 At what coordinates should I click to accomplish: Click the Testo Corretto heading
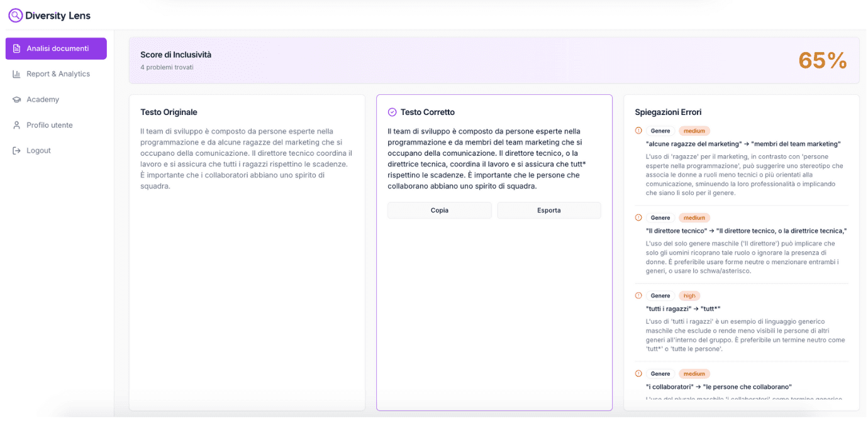coord(428,112)
